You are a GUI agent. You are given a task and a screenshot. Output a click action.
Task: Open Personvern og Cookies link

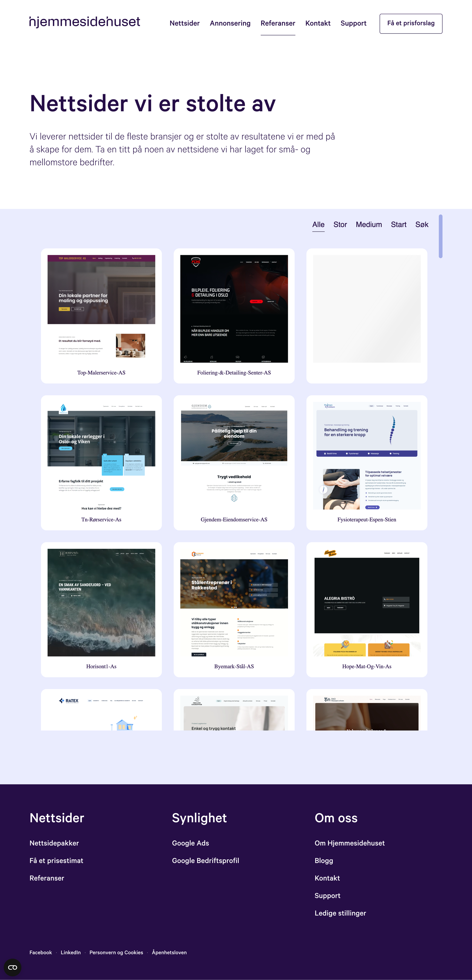[116, 952]
